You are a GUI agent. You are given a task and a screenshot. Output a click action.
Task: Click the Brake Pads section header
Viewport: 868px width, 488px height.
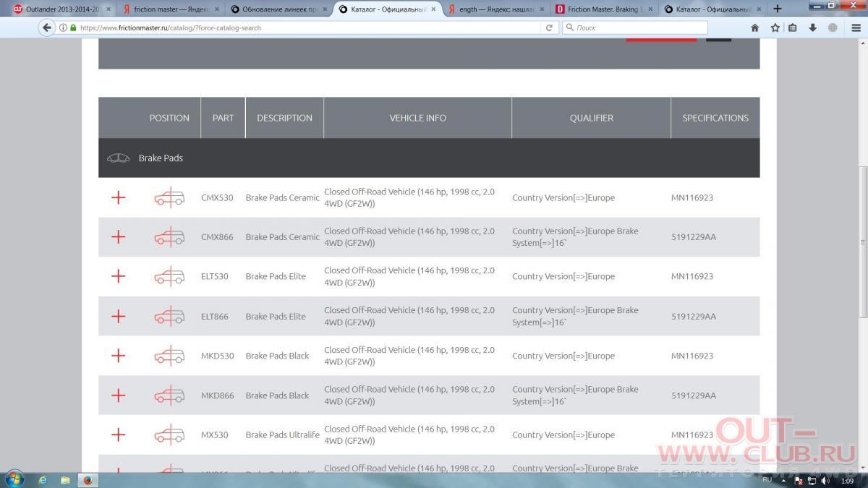(x=429, y=158)
